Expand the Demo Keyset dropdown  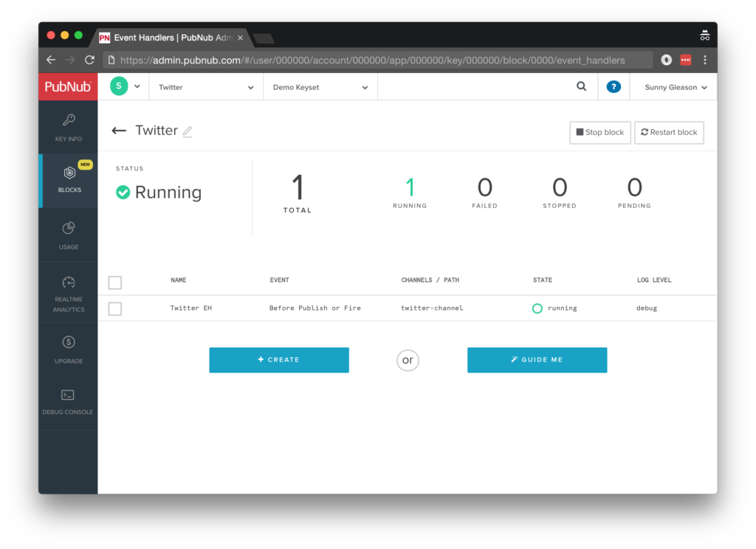coord(320,87)
